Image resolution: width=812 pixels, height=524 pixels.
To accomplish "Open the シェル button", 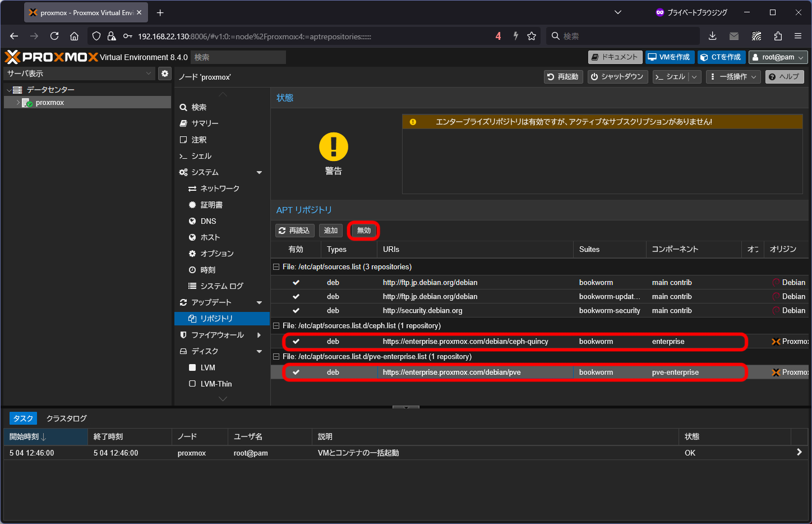I will tap(671, 77).
